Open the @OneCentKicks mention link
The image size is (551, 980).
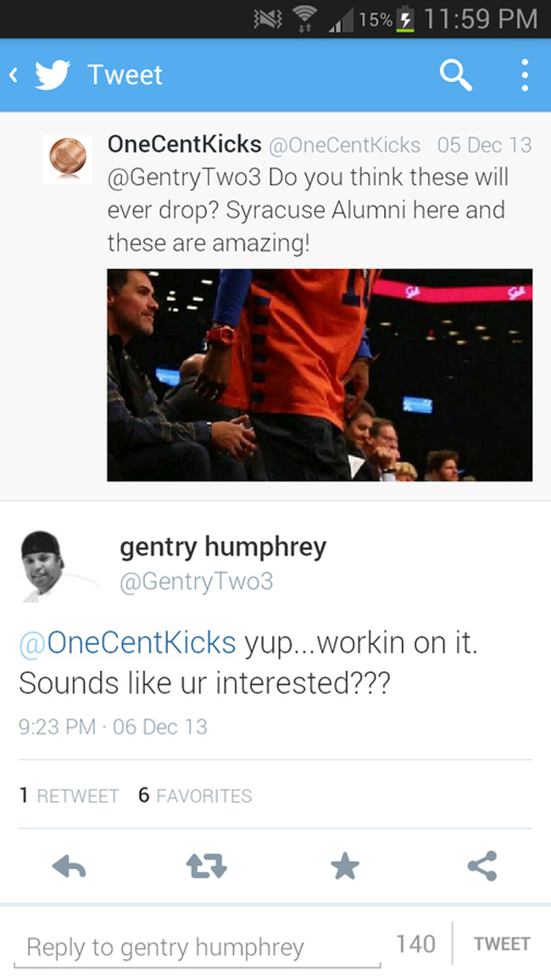[127, 643]
